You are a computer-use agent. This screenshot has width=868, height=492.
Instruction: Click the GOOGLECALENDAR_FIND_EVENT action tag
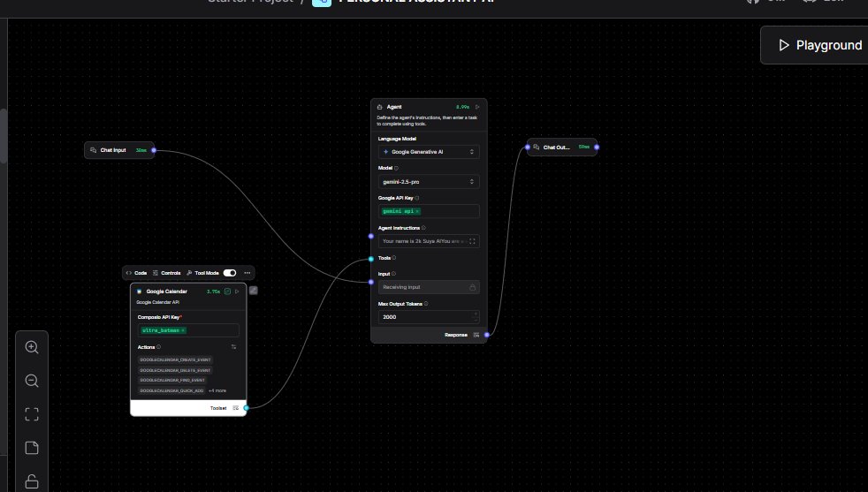pos(172,380)
